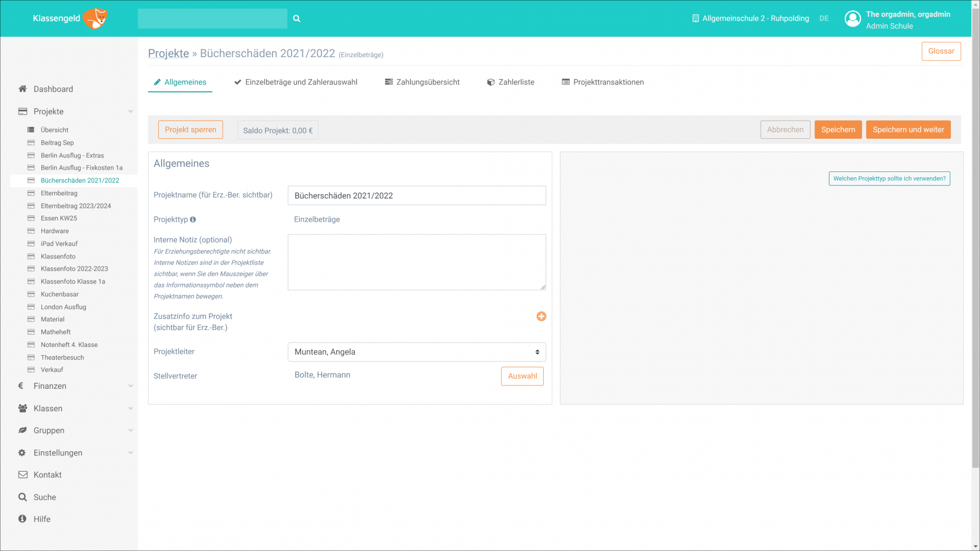Open the DE language selector

tap(824, 19)
